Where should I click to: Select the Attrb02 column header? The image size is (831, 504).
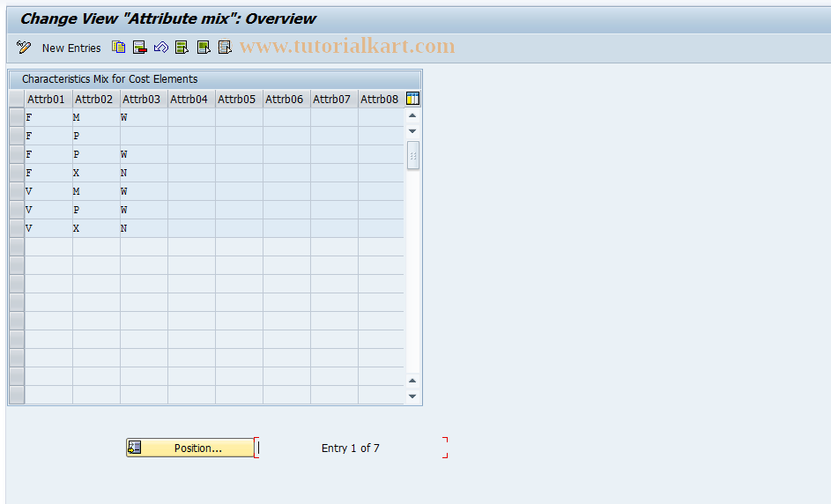pos(96,99)
